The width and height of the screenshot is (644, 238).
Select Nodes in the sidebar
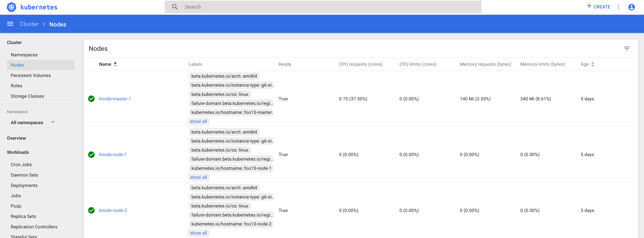click(40, 65)
